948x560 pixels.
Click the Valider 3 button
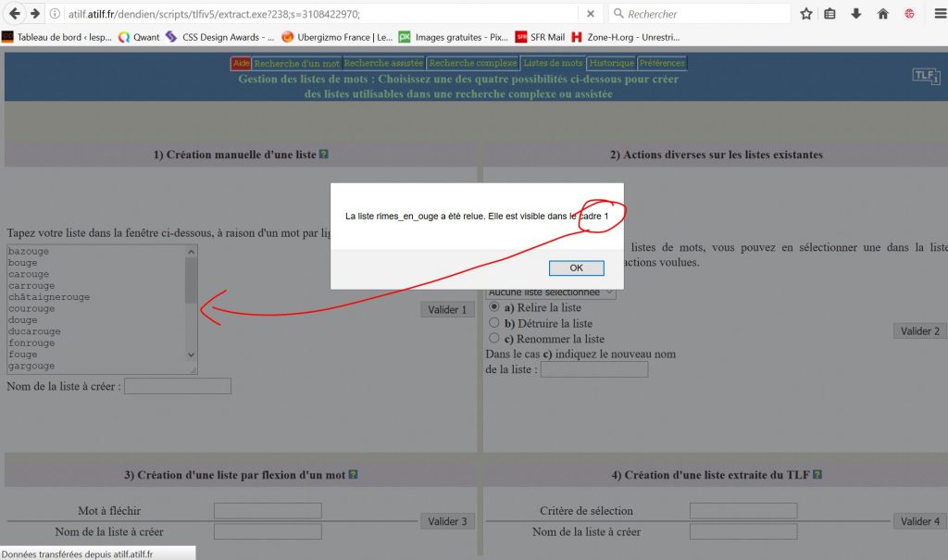(447, 521)
